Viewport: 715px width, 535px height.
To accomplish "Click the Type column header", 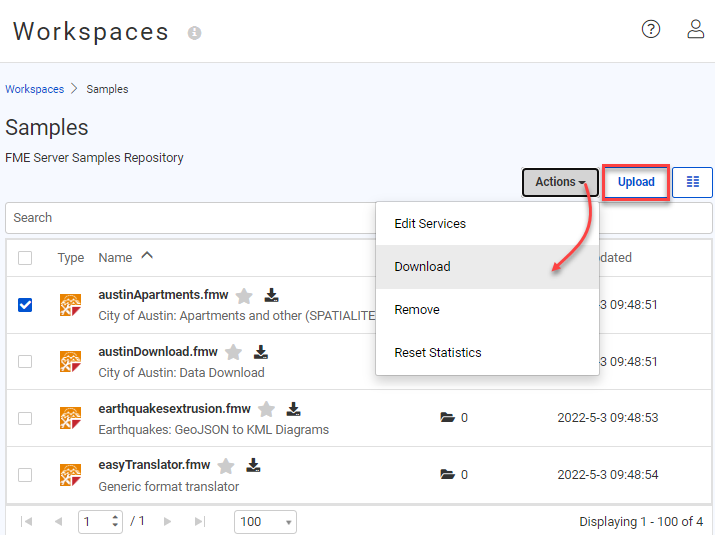I will 71,258.
